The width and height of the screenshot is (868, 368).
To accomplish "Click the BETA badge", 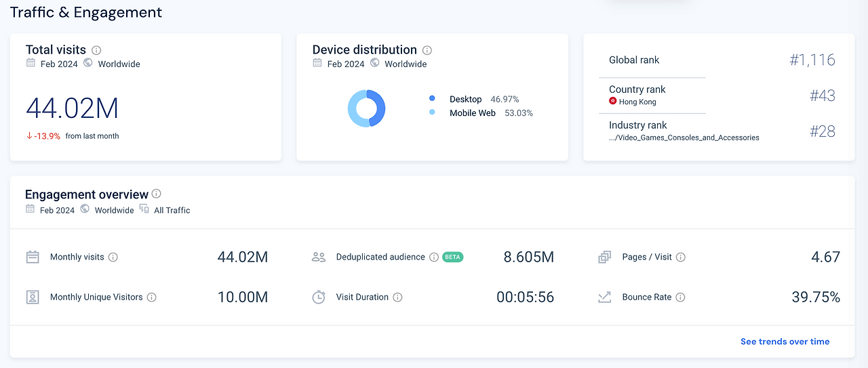I will (453, 258).
